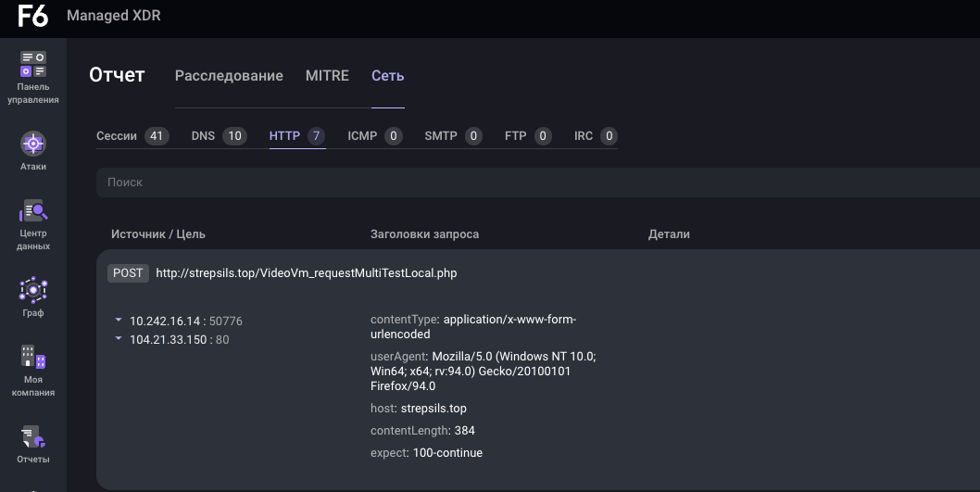This screenshot has height=492, width=980.
Task: Switch to the MITRE tab
Action: (x=327, y=76)
